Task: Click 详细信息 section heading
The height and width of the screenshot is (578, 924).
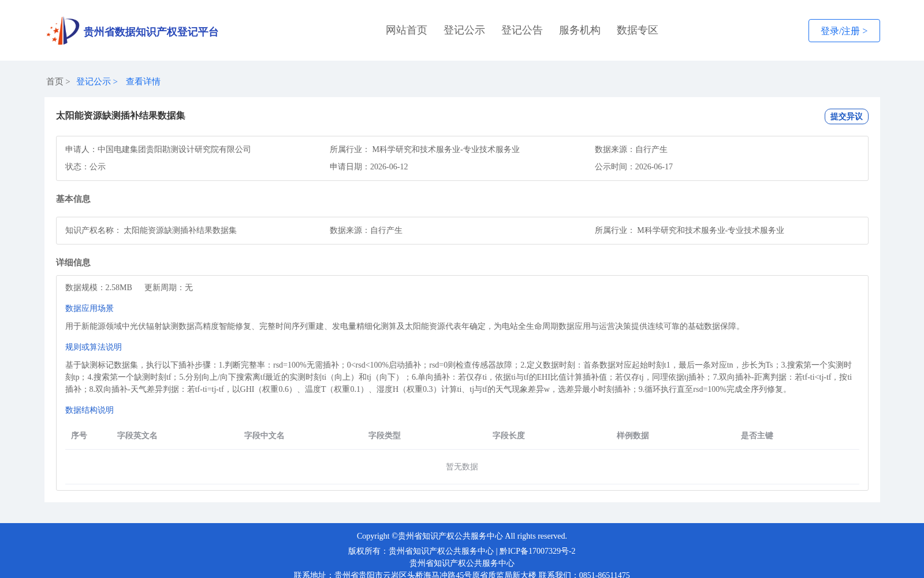Action: coord(73,262)
